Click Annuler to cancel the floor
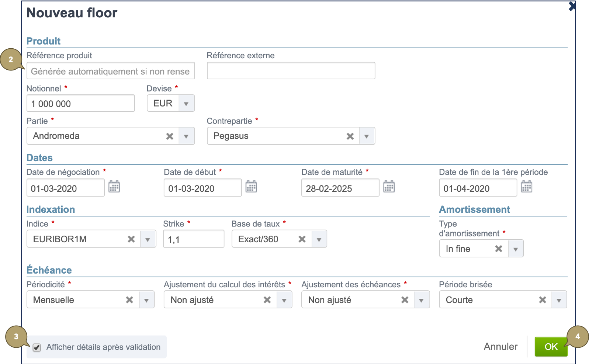Image resolution: width=589 pixels, height=364 pixels. tap(500, 347)
